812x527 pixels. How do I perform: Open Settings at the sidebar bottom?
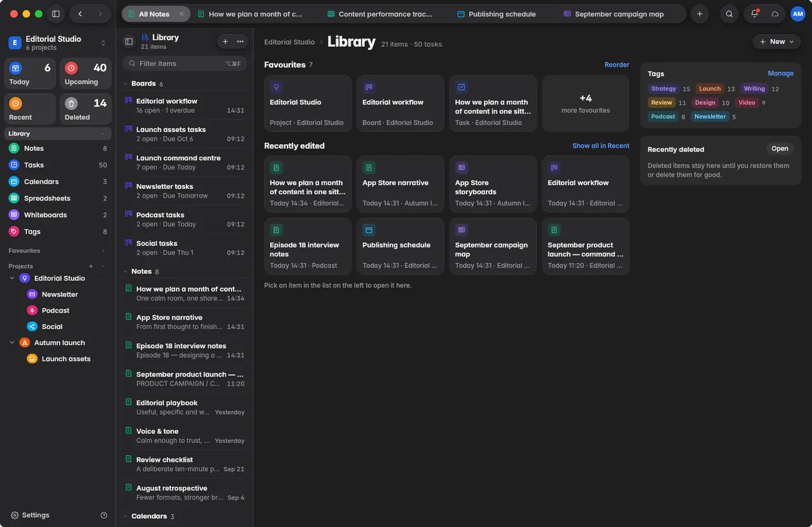pos(30,516)
